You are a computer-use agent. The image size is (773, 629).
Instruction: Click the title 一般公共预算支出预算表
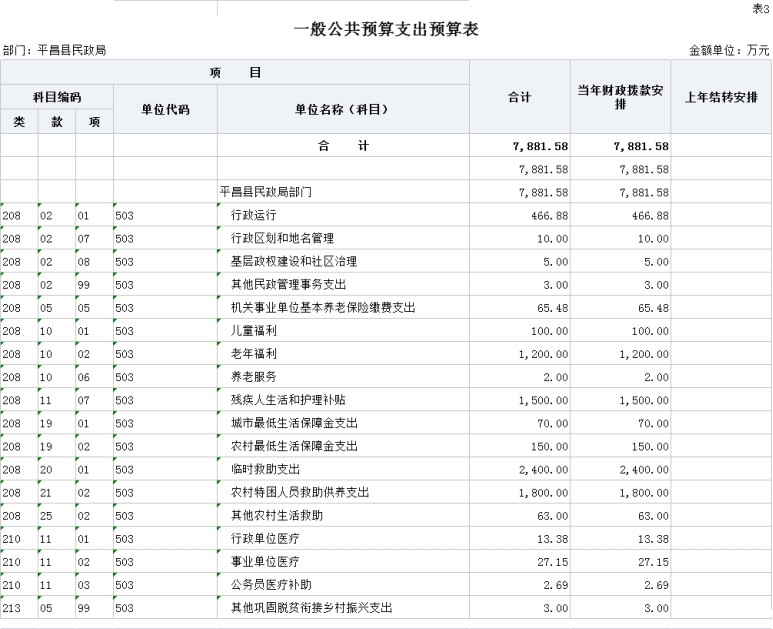click(x=386, y=30)
